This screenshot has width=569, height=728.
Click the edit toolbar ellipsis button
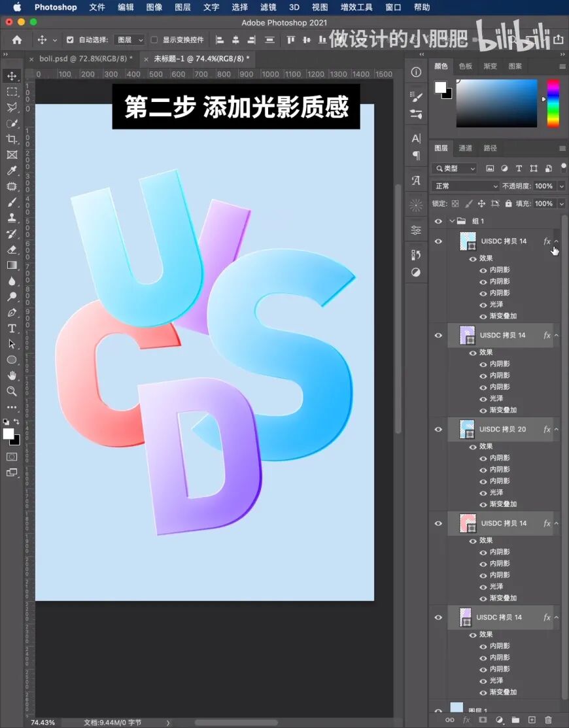coord(12,407)
